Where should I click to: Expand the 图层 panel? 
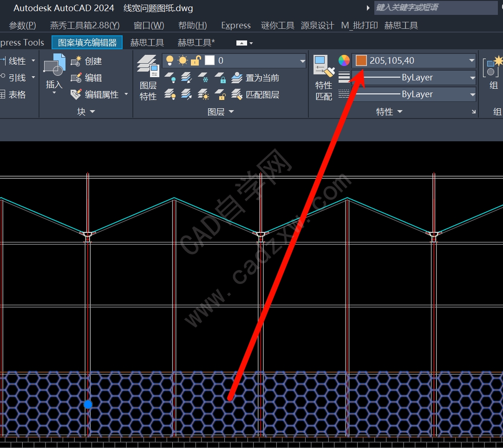pyautogui.click(x=221, y=112)
